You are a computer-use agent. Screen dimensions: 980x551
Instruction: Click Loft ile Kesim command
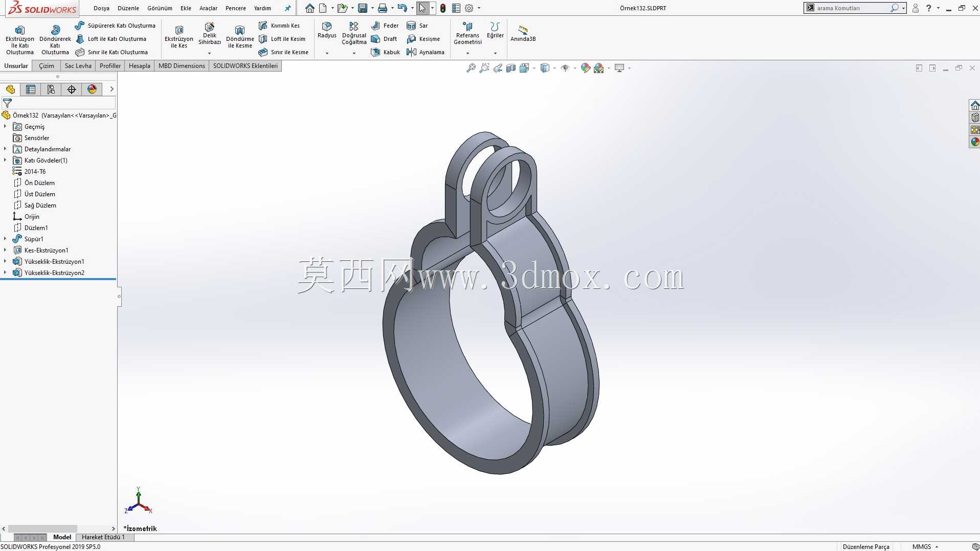coord(282,39)
